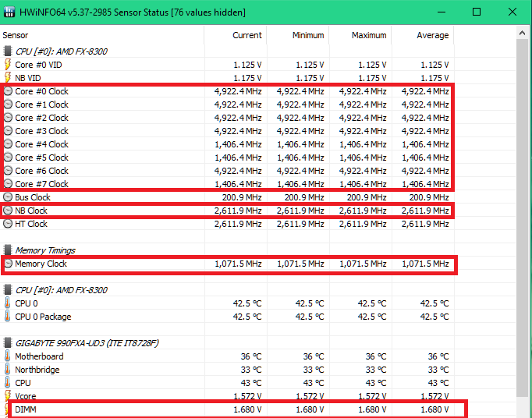Click the lightning icon beside NB VID
This screenshot has height=418, width=532.
click(x=7, y=78)
